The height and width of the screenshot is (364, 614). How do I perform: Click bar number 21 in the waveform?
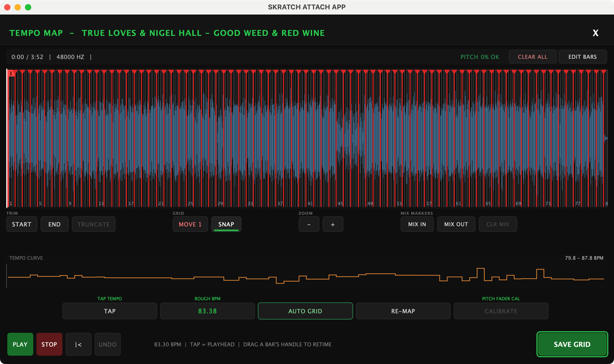coord(161,204)
